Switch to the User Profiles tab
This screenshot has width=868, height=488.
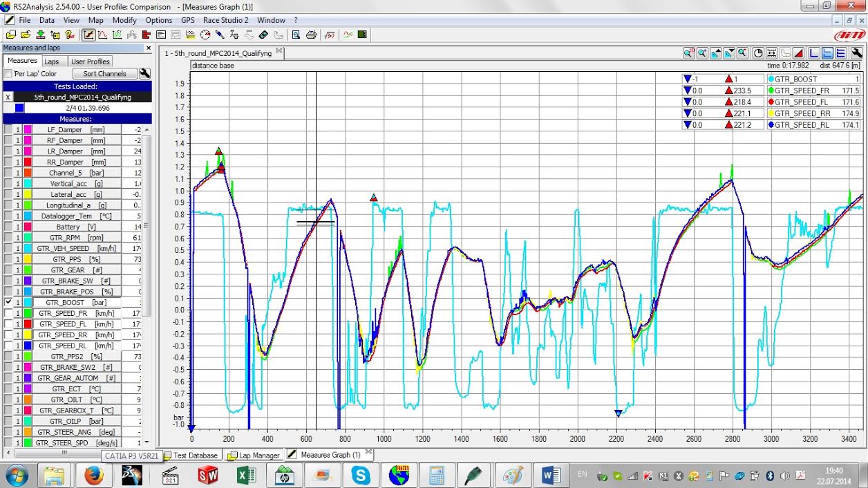coord(91,62)
